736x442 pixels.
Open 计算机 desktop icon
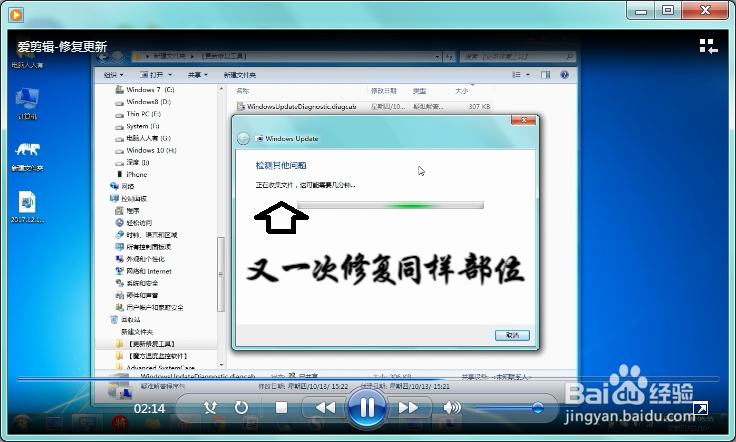(27, 104)
